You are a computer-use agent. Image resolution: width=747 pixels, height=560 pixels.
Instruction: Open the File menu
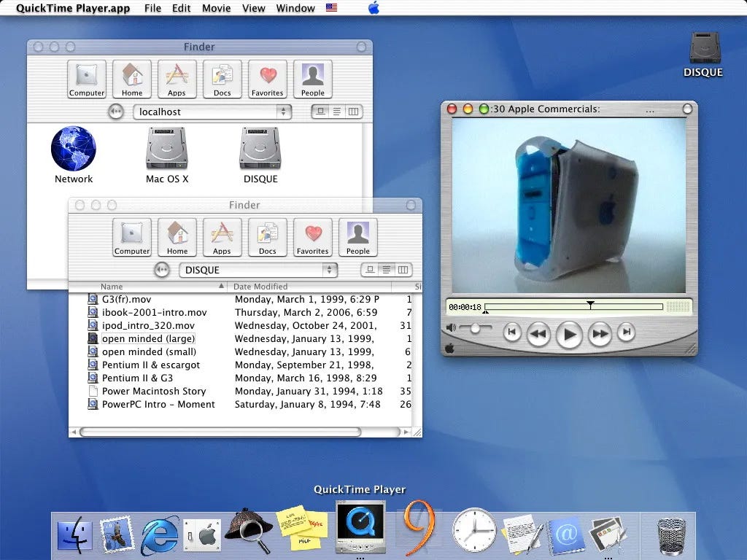(x=153, y=8)
